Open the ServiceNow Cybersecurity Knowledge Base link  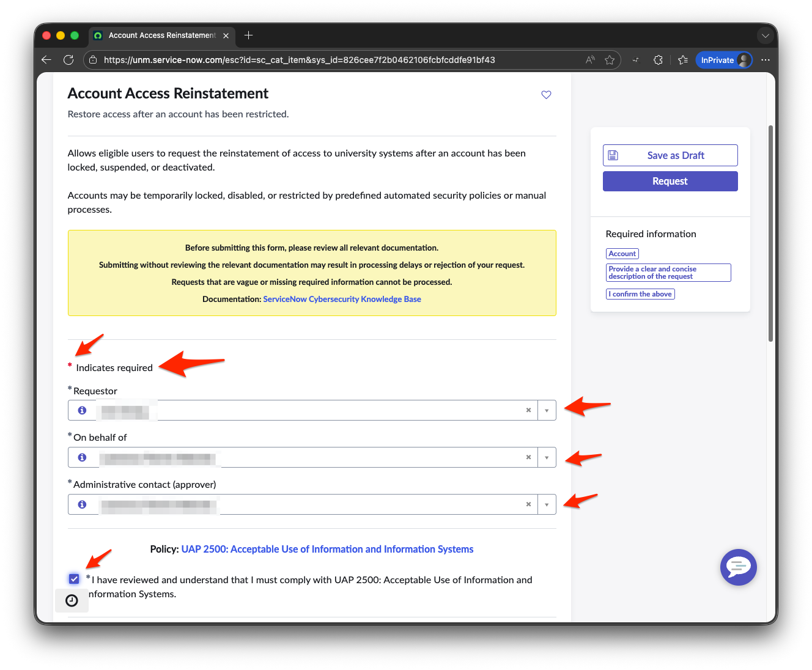click(342, 299)
